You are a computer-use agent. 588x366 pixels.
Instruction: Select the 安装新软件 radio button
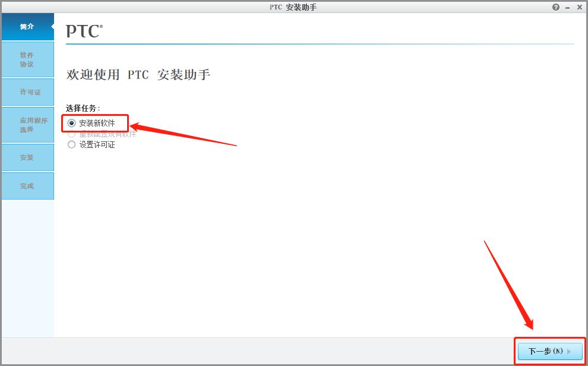point(71,123)
